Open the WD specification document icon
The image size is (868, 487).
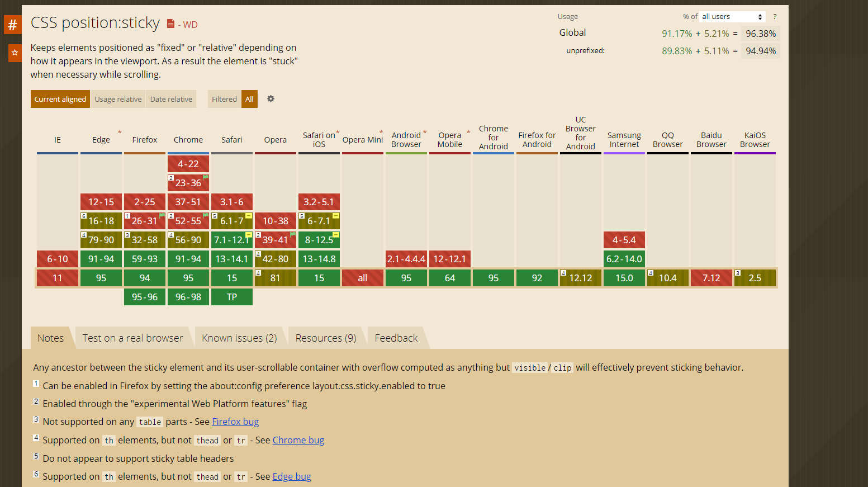click(x=170, y=24)
